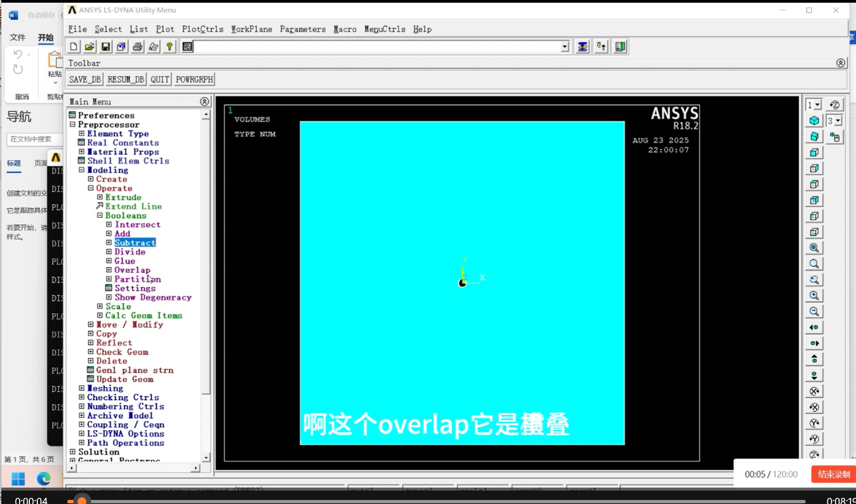Pan the model right arrow icon
The width and height of the screenshot is (856, 504).
point(814,344)
